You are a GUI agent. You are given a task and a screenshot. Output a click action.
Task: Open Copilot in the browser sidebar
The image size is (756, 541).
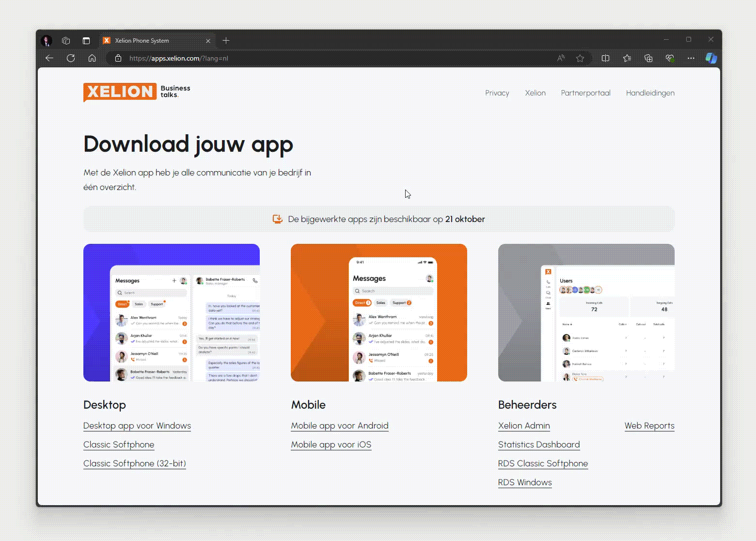pos(711,58)
